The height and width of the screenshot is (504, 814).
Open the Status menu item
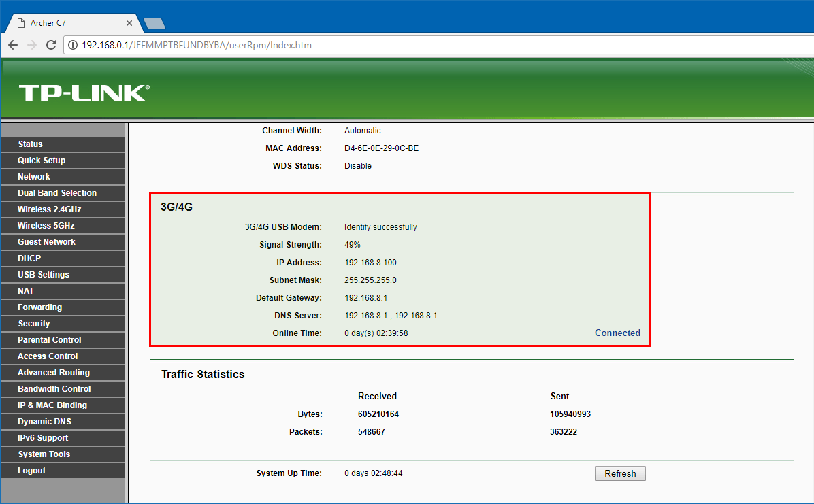63,144
